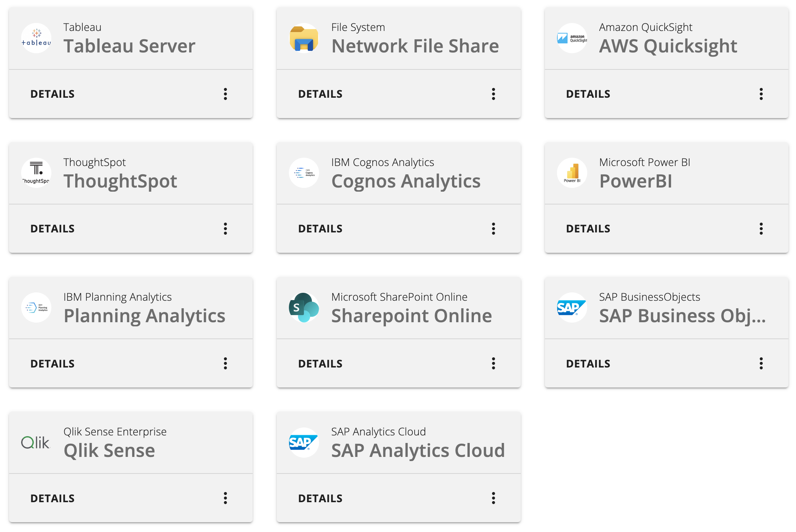This screenshot has width=796, height=532.
Task: Open the AWS Quicksight card's three-dot menu
Action: tap(761, 94)
